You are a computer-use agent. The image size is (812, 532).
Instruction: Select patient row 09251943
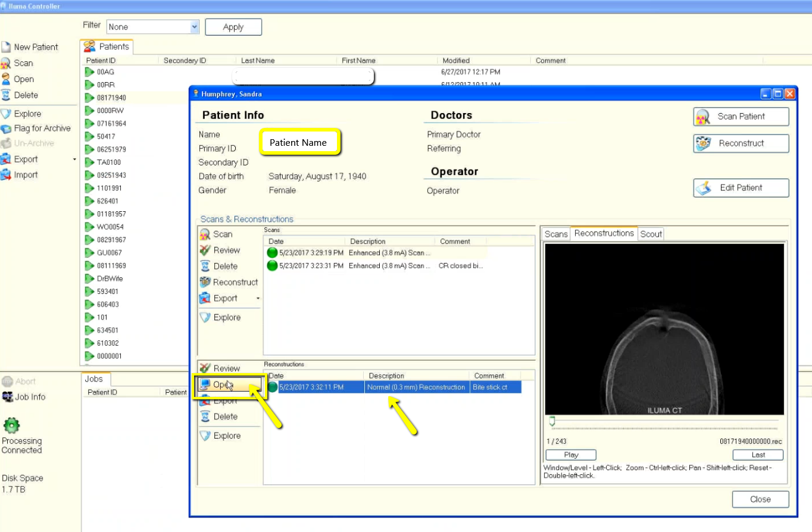click(135, 175)
